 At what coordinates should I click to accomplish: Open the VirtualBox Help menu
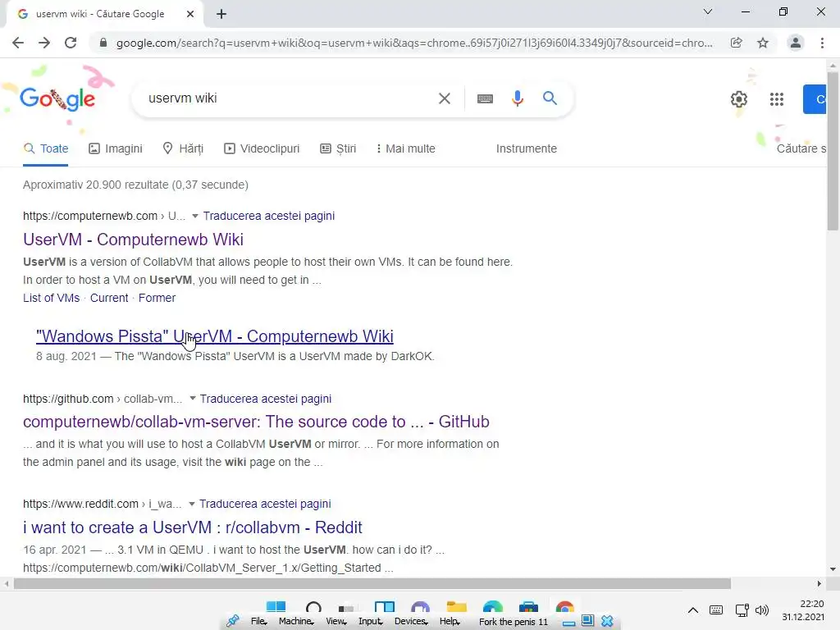pyautogui.click(x=450, y=622)
